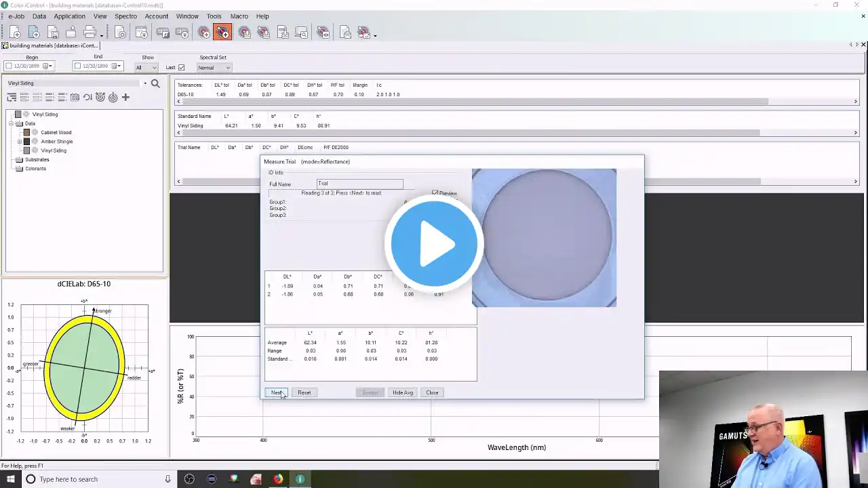Click the calendar icon in the tree toolbar

(x=75, y=98)
